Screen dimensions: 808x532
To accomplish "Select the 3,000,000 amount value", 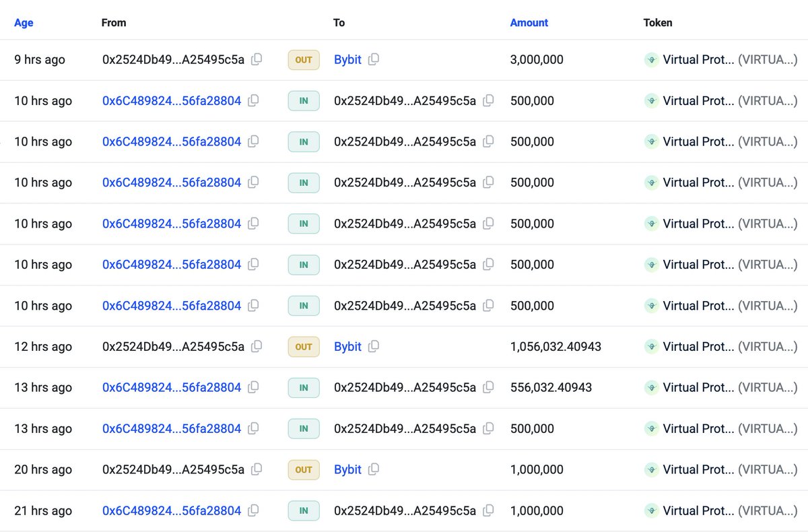I will 537,59.
